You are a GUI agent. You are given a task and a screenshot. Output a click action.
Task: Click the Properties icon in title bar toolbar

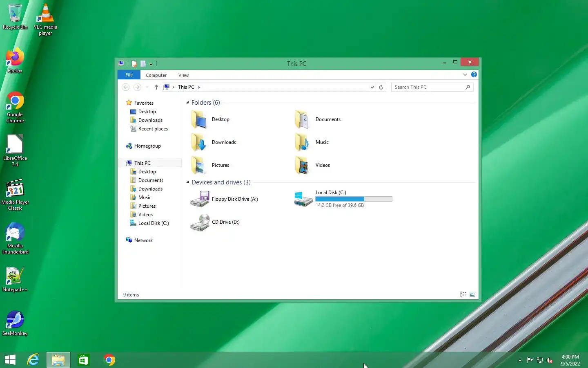[134, 63]
